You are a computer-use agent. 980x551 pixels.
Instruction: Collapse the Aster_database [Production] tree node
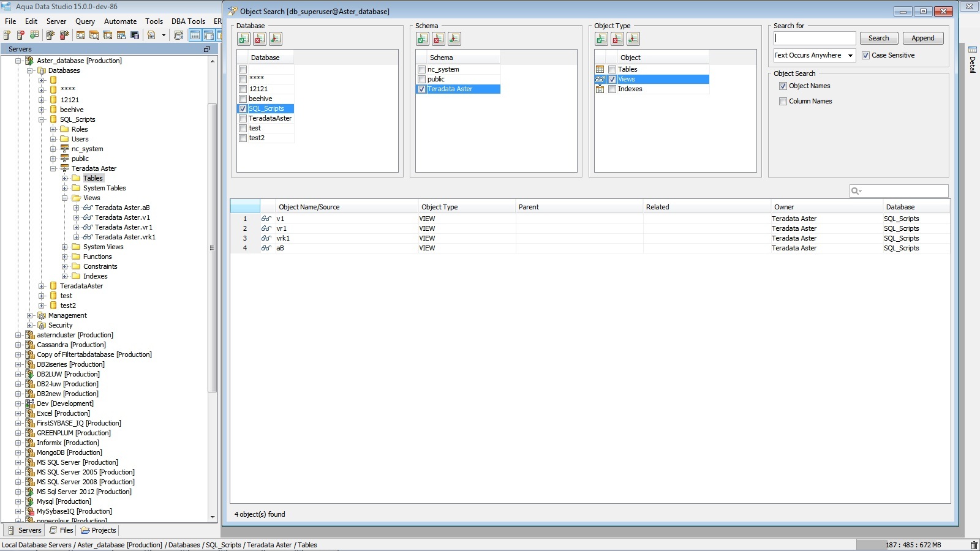(18, 61)
